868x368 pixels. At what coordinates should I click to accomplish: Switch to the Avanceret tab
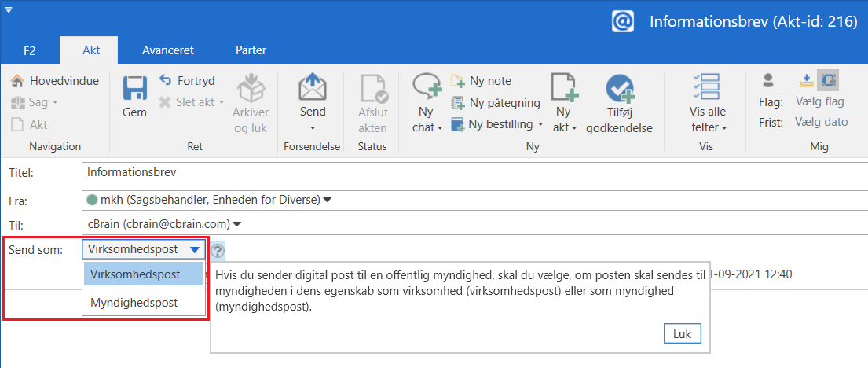click(167, 50)
